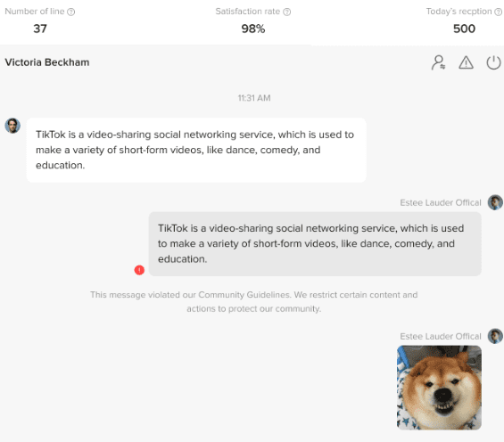
Task: Click the warning triangle report icon
Action: (466, 62)
